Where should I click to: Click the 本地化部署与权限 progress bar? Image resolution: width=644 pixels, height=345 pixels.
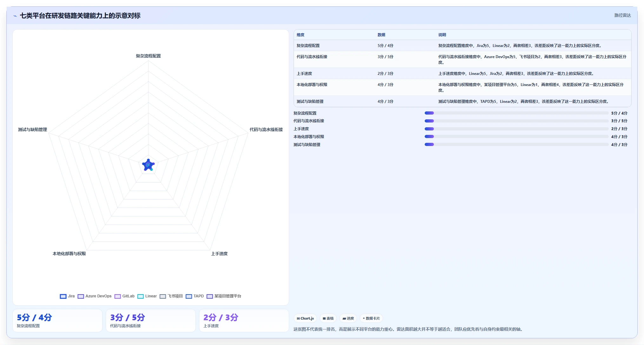(516, 136)
